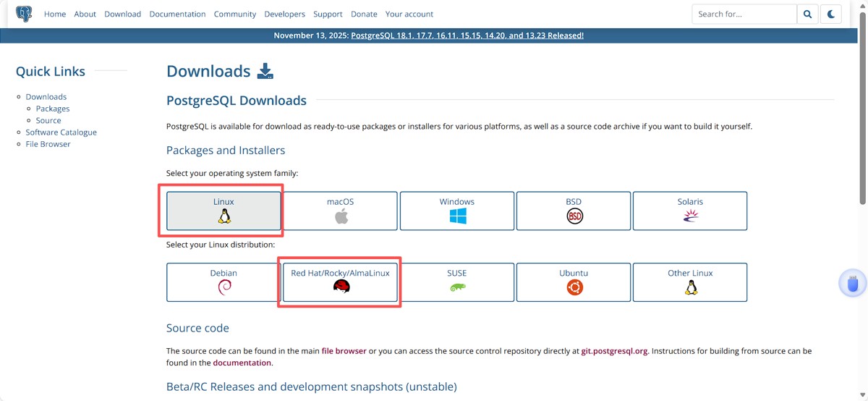Follow the git.postgresql.org link
Image resolution: width=868 pixels, height=401 pixels.
pyautogui.click(x=614, y=351)
